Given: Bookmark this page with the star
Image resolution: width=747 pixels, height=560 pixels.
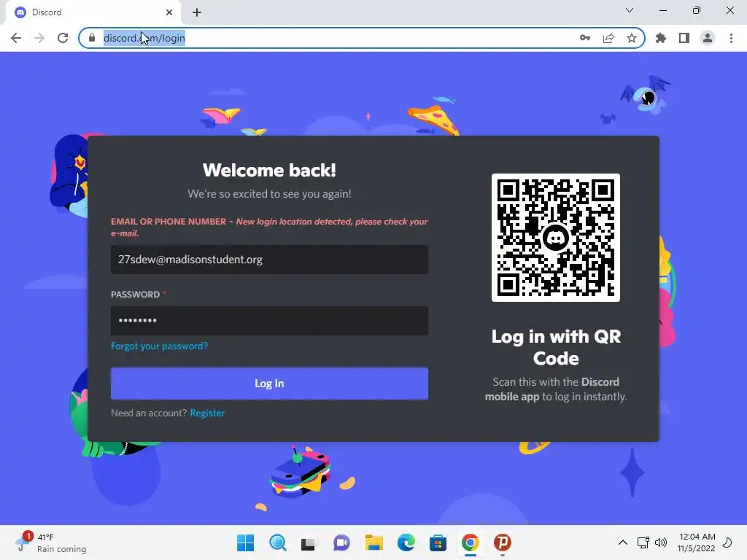Looking at the screenshot, I should pos(632,38).
